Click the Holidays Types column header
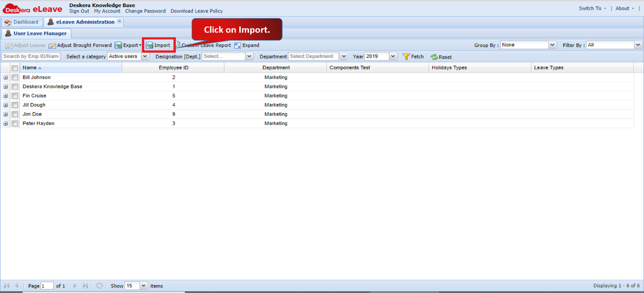644x293 pixels. pos(480,68)
